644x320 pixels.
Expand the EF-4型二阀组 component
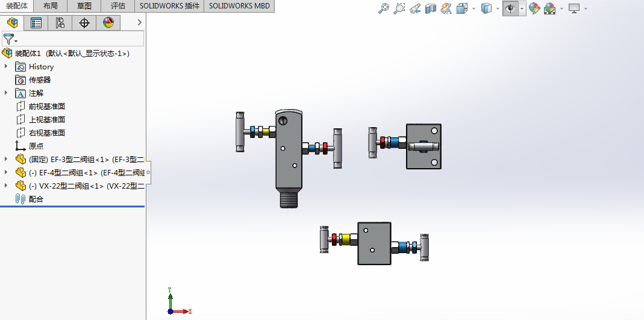coord(6,172)
